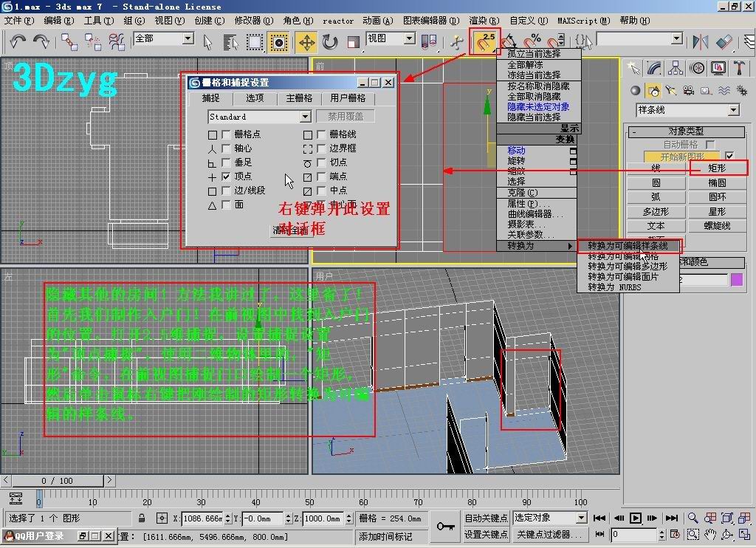Open the Hierarchy panel tab icon
This screenshot has height=548, width=756.
pyautogui.click(x=676, y=69)
